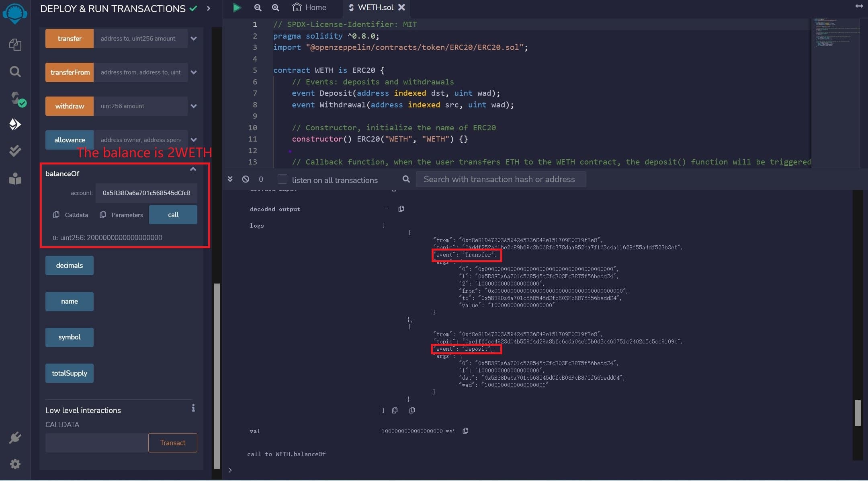Screen dimensions: 868x481
Task: Click the transfer address and amount input
Action: 141,39
